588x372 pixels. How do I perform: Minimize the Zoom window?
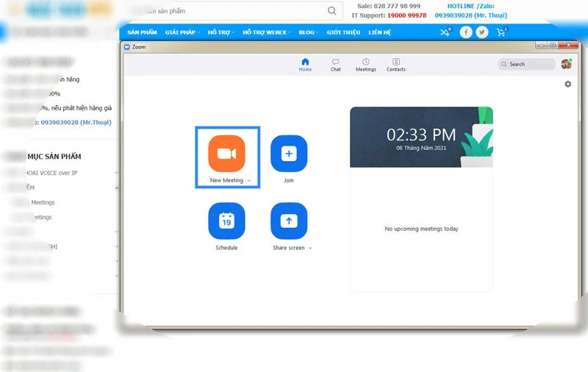click(541, 45)
